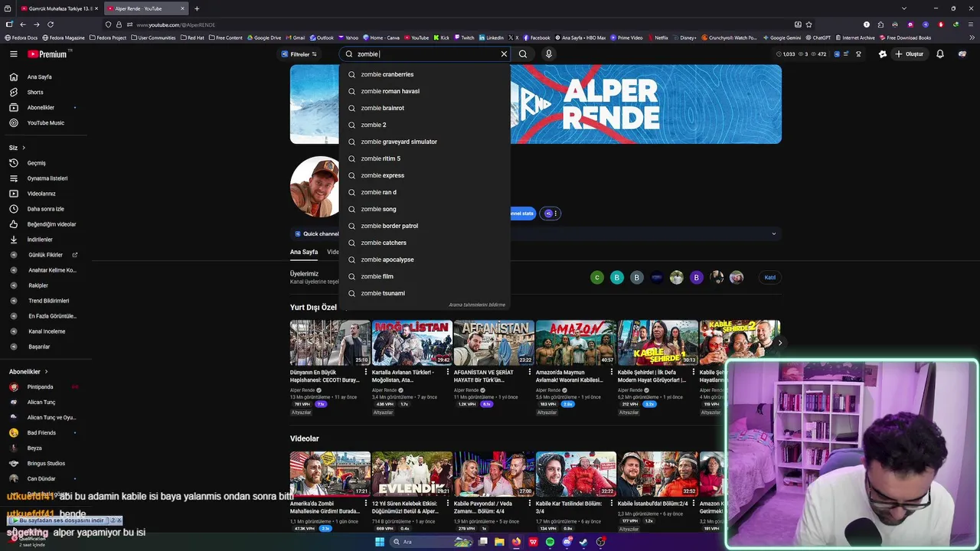Choose the "zombie tsunami" suggestion
Screen dimensions: 980x551
click(x=425, y=293)
